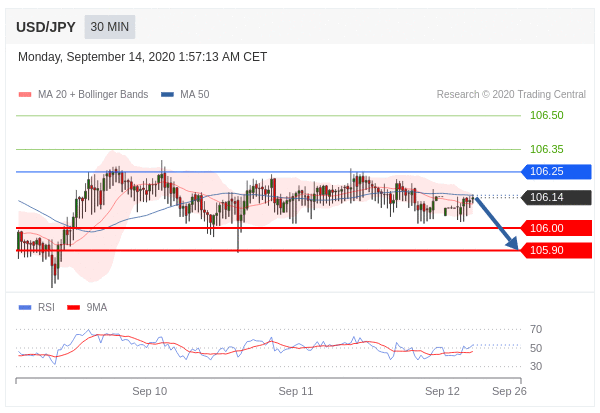Viewport: 600px width, 413px height.
Task: Click the blue 106.25 pivot price tag
Action: [557, 171]
